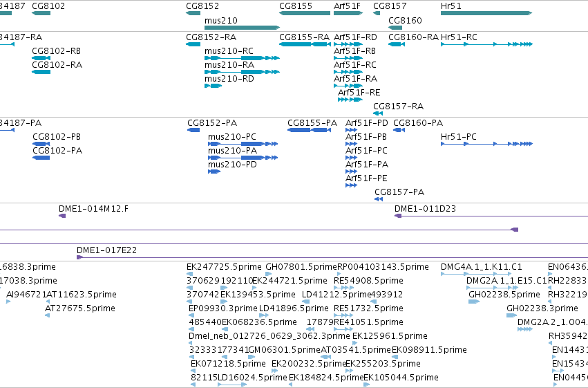
Task: Select BAC end DME1-014M12.F
Action: (62, 216)
